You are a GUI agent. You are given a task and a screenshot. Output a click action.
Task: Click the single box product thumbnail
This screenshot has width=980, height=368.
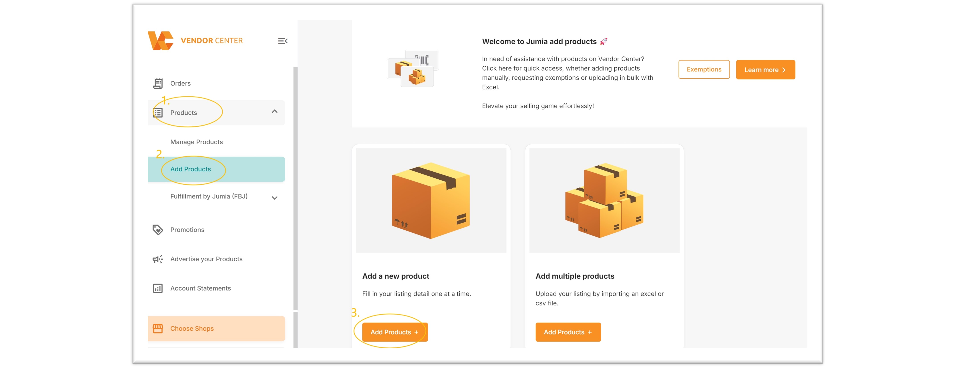[x=431, y=200]
